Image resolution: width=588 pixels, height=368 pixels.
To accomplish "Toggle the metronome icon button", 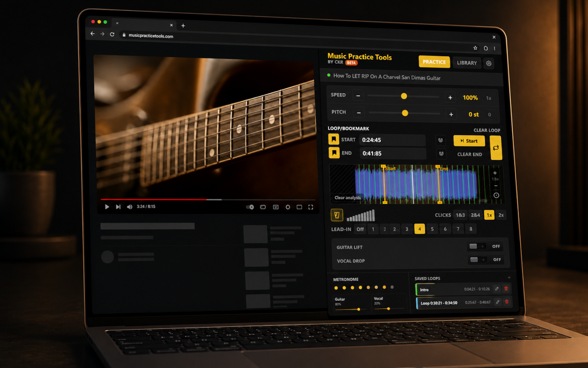I will point(337,215).
